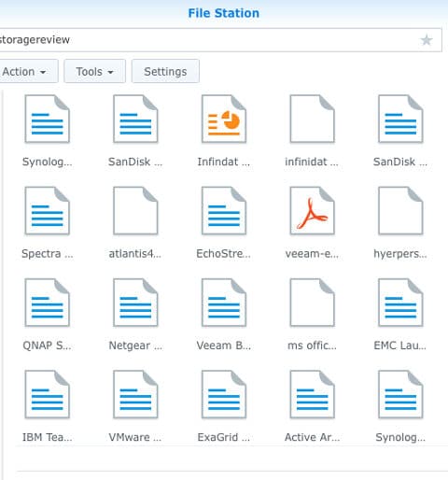448x480 pixels.
Task: Click the "Infindat ..." file name
Action: pyautogui.click(x=224, y=162)
